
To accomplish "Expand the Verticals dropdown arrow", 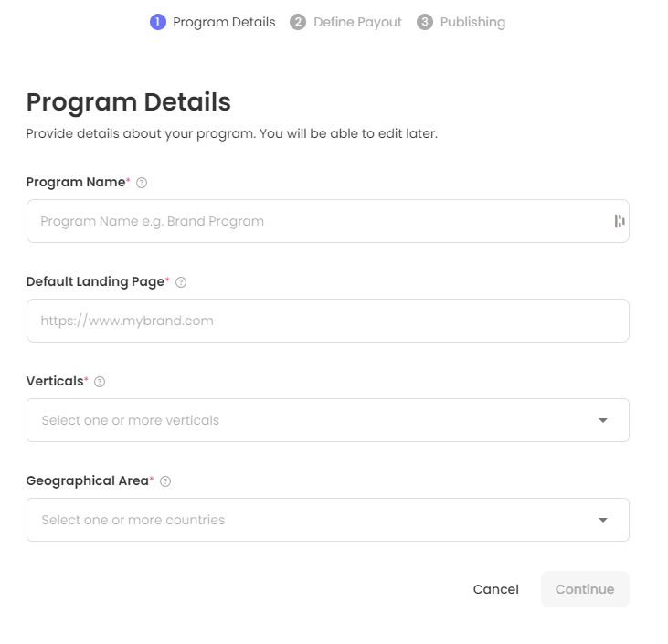I will [603, 420].
